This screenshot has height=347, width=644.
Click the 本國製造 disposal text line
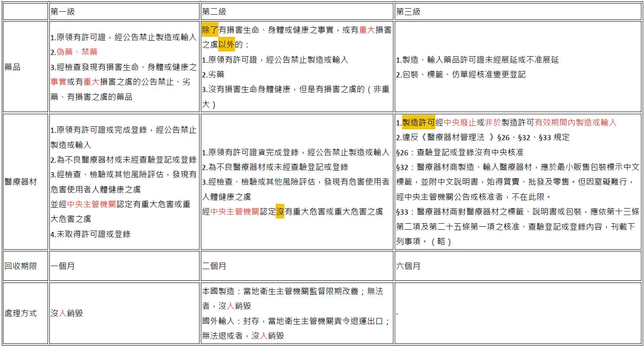click(x=292, y=292)
